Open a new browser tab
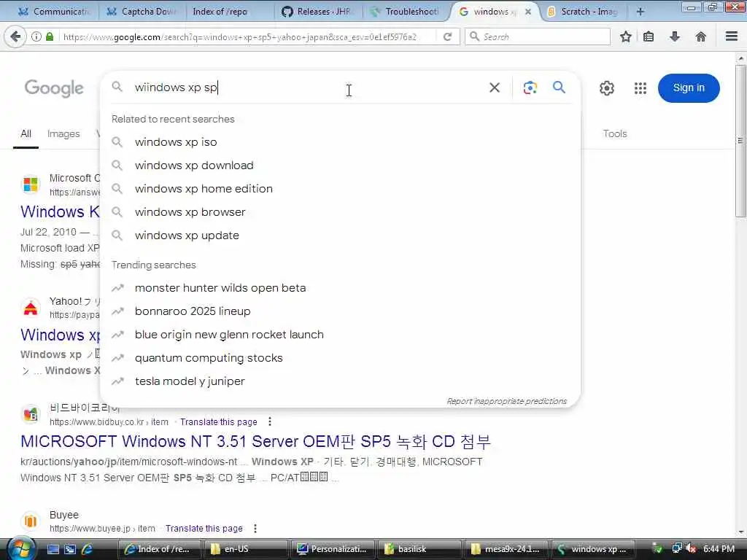The width and height of the screenshot is (747, 560). pyautogui.click(x=640, y=12)
